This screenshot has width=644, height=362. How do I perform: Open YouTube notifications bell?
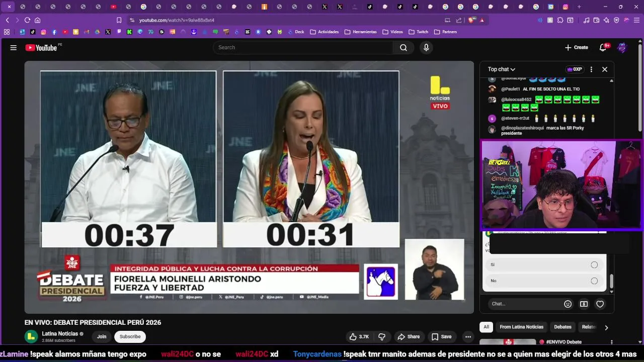[603, 48]
